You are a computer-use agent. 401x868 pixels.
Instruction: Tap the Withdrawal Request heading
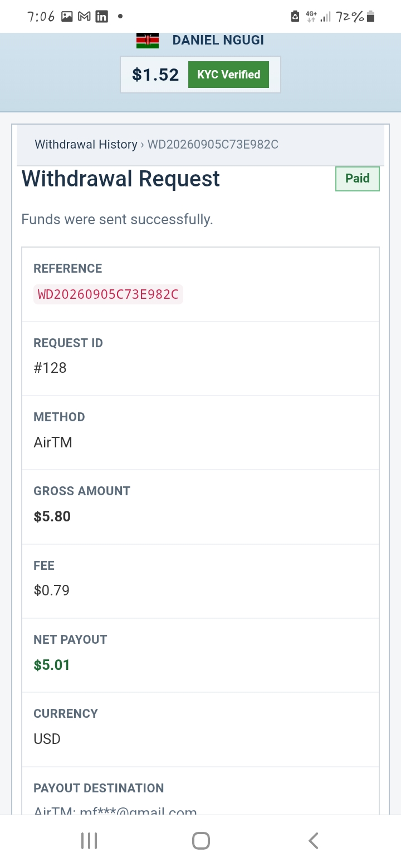click(x=121, y=179)
